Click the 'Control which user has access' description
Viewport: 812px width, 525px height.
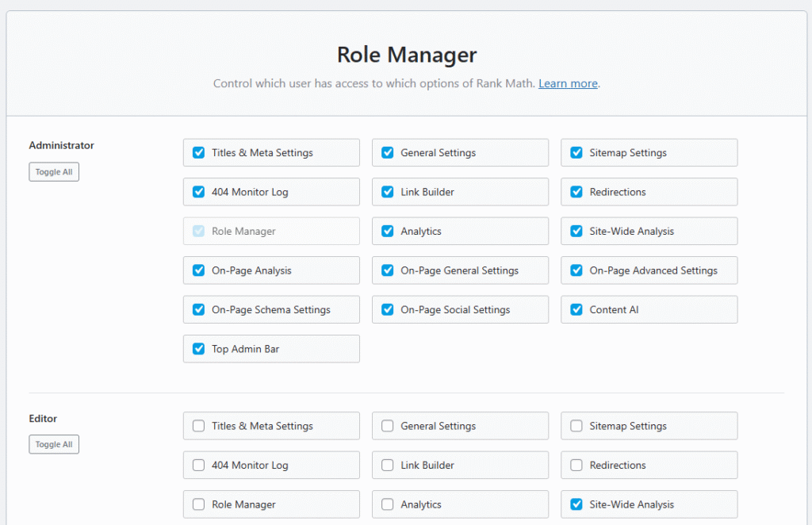pos(374,83)
